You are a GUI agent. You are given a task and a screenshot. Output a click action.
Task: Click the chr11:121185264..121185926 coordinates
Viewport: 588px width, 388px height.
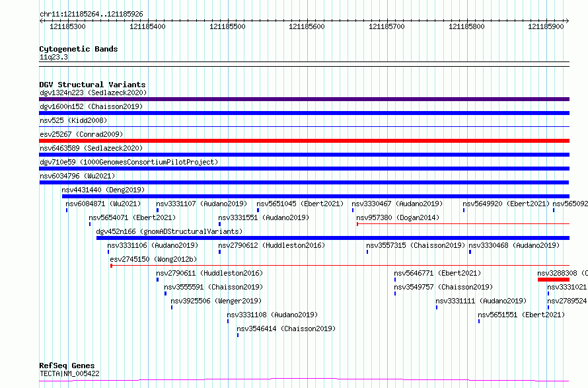point(91,14)
